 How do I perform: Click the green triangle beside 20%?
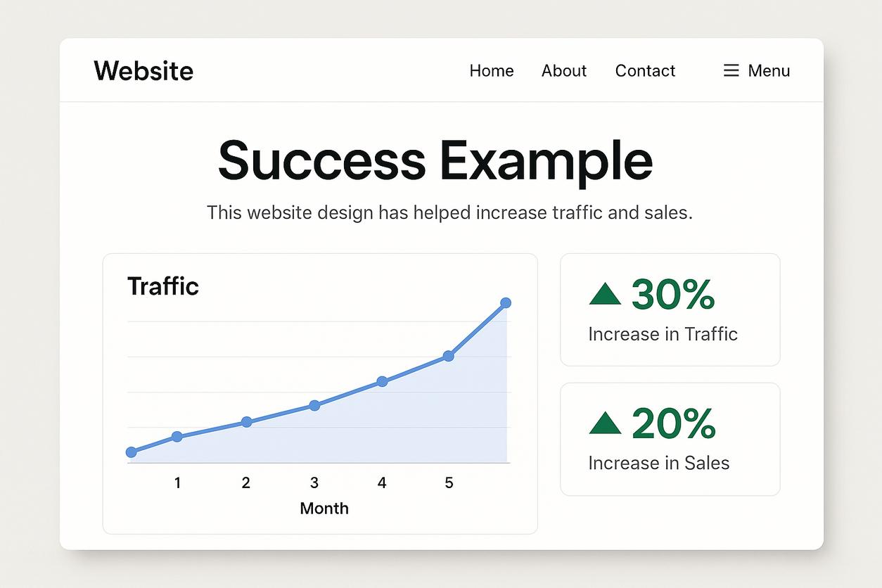605,423
